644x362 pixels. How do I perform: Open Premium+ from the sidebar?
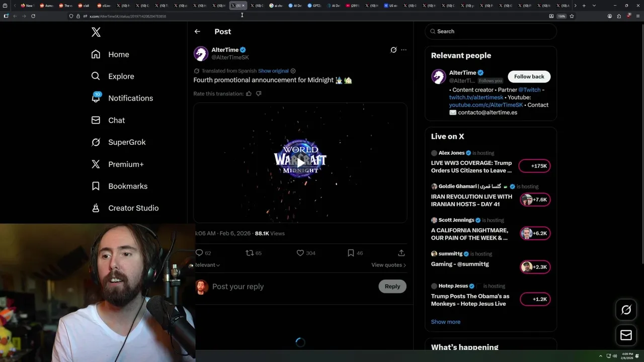pyautogui.click(x=117, y=164)
